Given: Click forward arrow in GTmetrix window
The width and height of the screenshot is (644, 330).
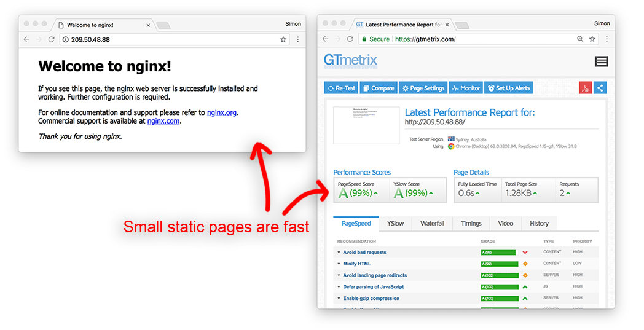Looking at the screenshot, I should 337,39.
